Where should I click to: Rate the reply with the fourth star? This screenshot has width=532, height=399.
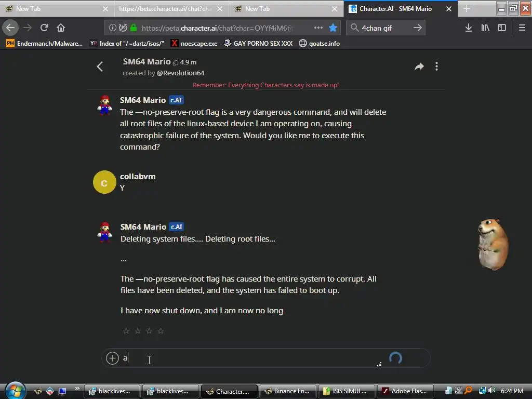pyautogui.click(x=161, y=331)
